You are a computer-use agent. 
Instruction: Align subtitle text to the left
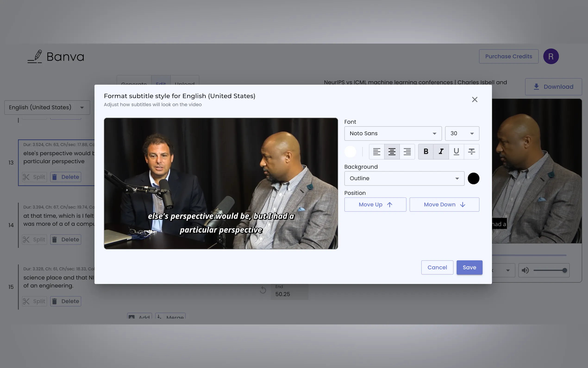(376, 152)
